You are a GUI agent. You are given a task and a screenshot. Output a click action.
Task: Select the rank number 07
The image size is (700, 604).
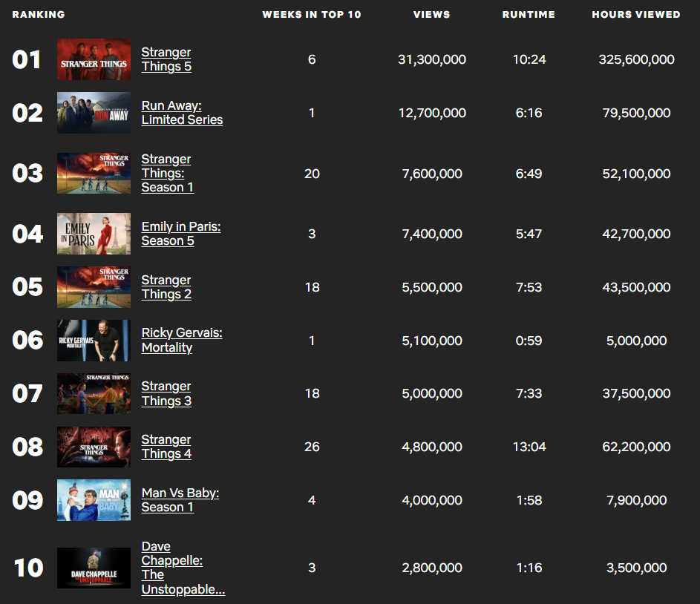27,393
